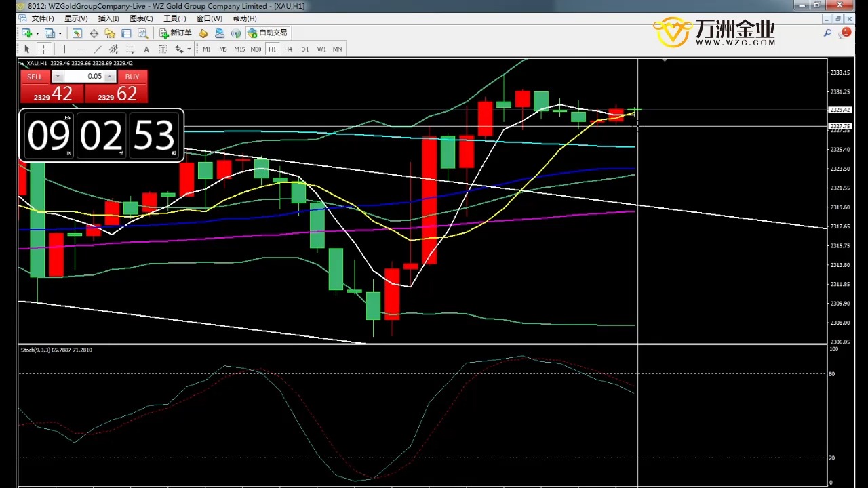868x488 pixels.
Task: Open the 工具(T) menu
Action: tap(174, 18)
